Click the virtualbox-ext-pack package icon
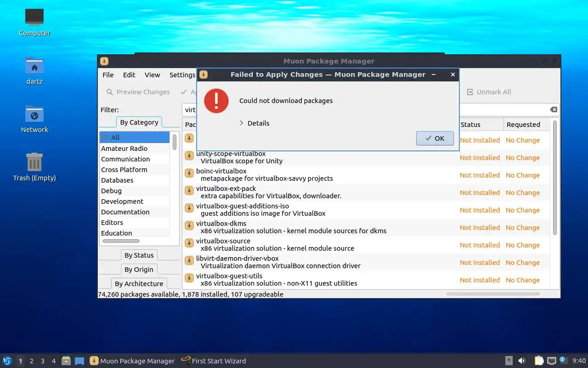The height and width of the screenshot is (368, 588). pos(189,190)
